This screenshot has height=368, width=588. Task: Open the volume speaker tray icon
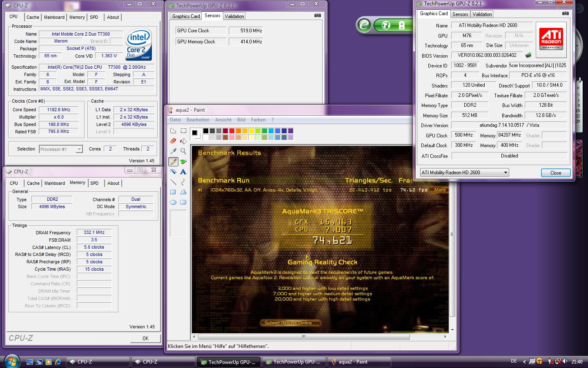click(565, 361)
